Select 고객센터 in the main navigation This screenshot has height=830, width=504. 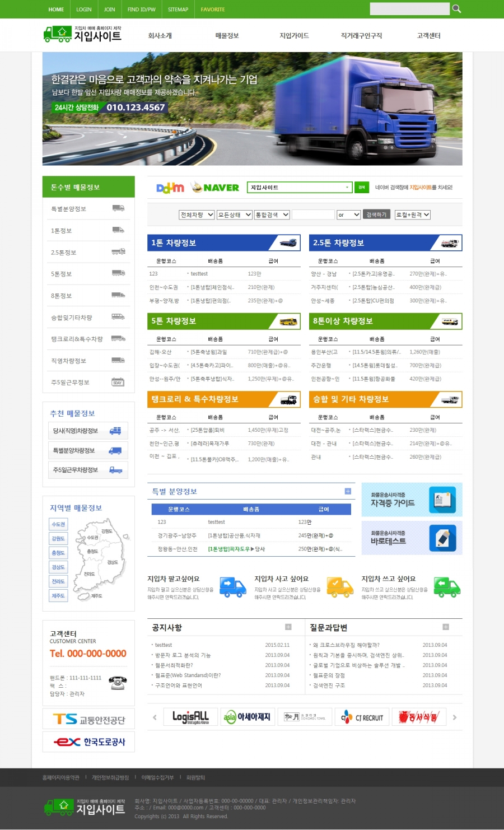(428, 36)
